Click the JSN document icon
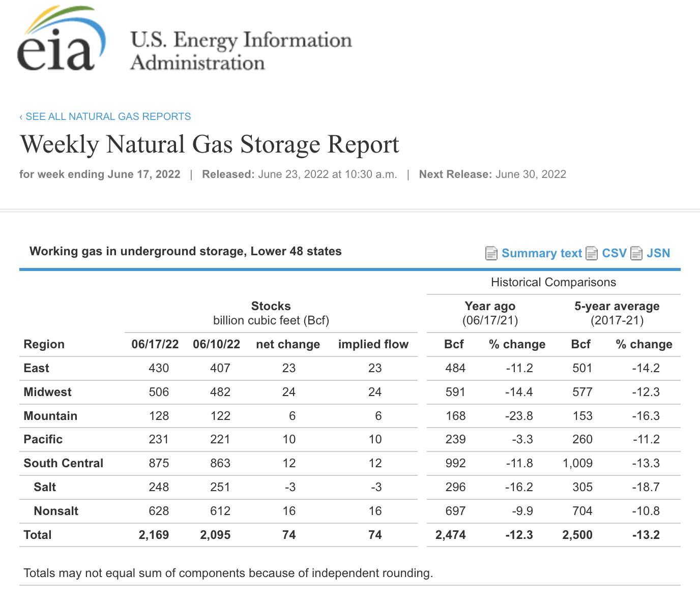Viewport: 700px width, 603px height. click(x=636, y=253)
